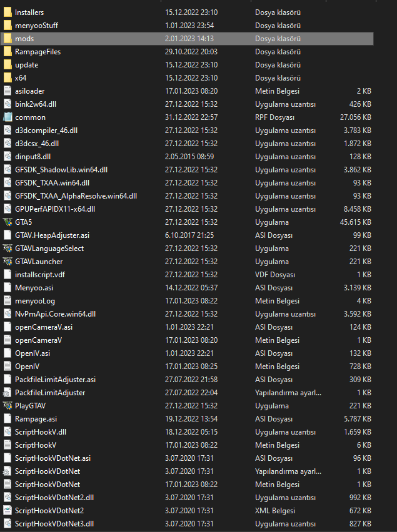Screen dimensions: 397x532
Task: Select the 29.10.2022 20:03 date cell
Action: [191, 52]
